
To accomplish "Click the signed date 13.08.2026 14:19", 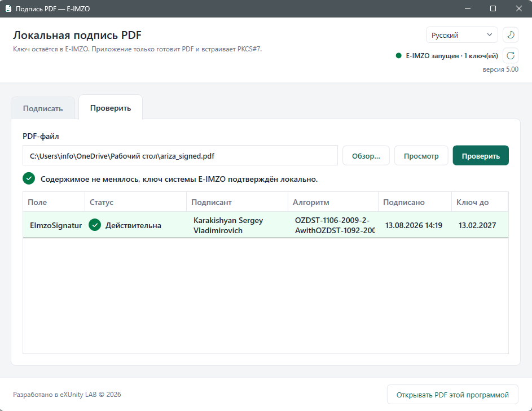I will coord(414,225).
